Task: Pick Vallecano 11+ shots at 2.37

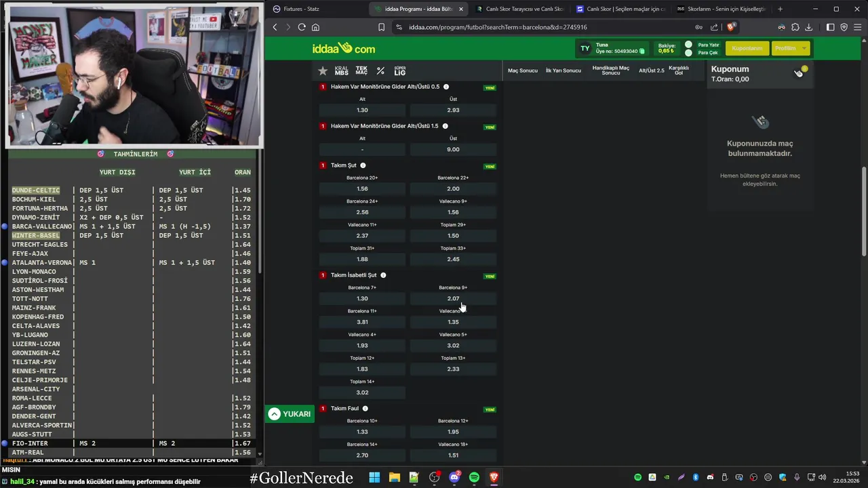Action: coord(362,236)
